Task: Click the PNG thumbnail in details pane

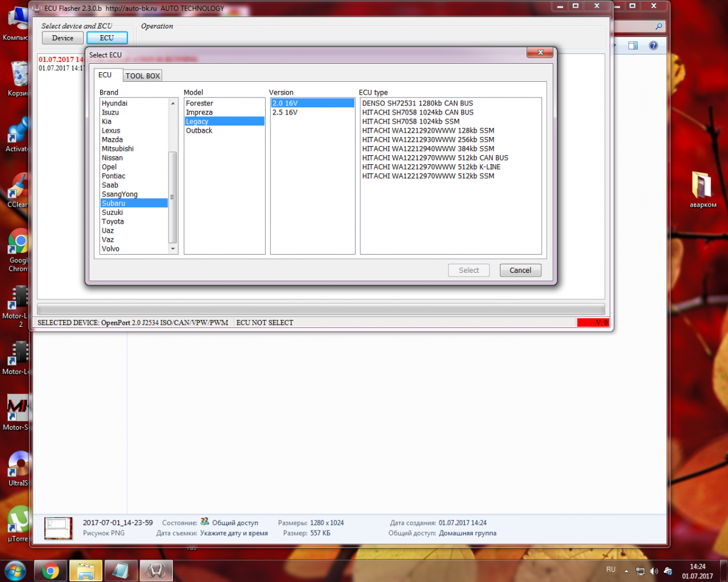Action: 58,528
